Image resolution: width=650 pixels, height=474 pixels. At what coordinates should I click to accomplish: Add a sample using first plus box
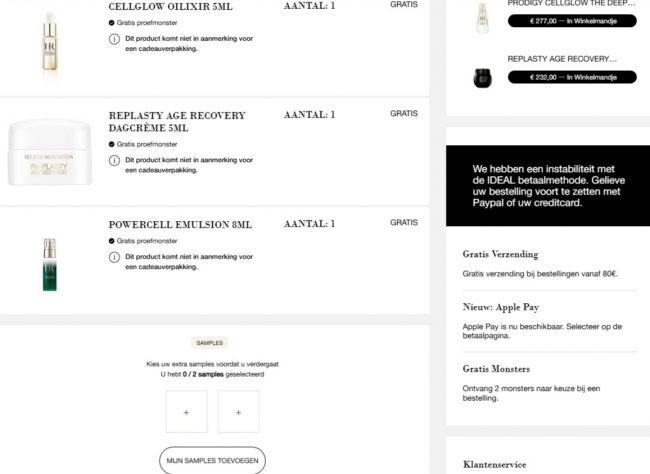pos(186,412)
